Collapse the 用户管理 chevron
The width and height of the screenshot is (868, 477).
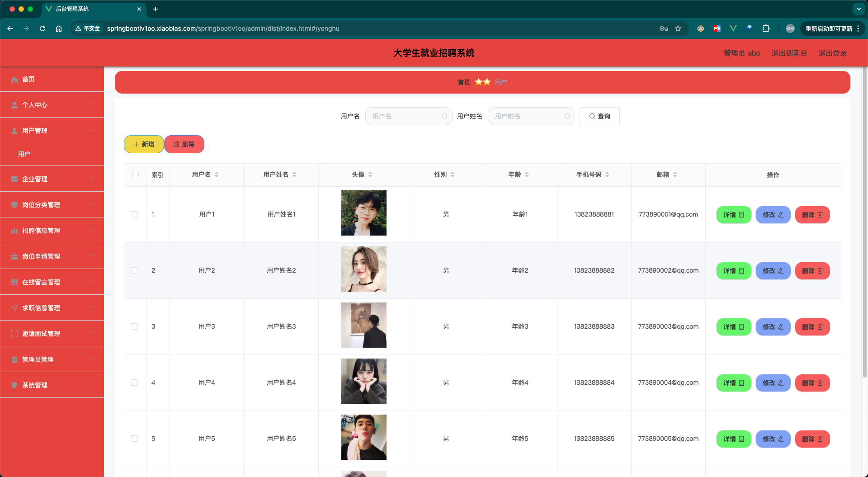pos(93,130)
